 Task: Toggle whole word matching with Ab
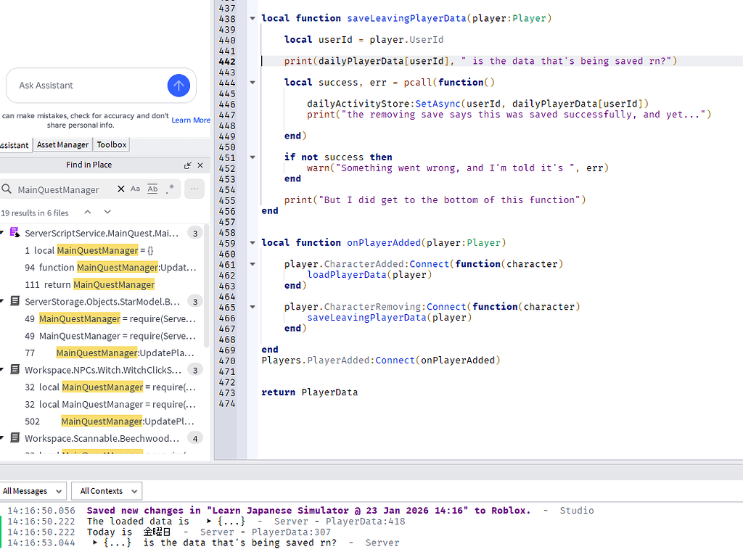(152, 189)
